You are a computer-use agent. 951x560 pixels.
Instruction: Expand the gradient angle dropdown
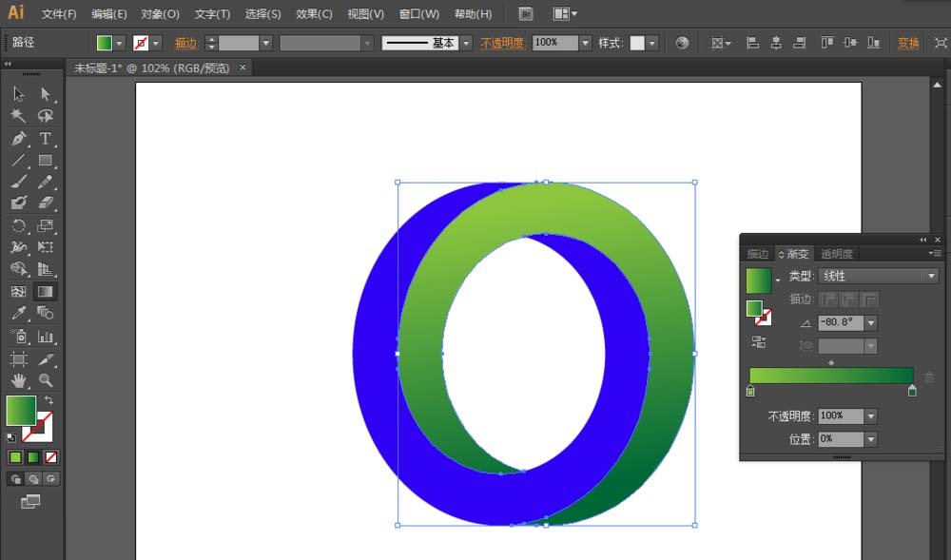[871, 323]
